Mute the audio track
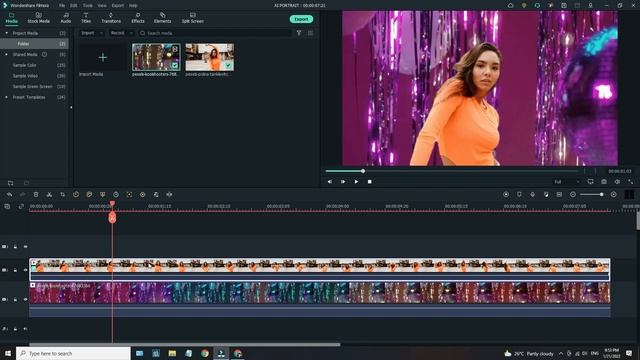 coord(25,329)
